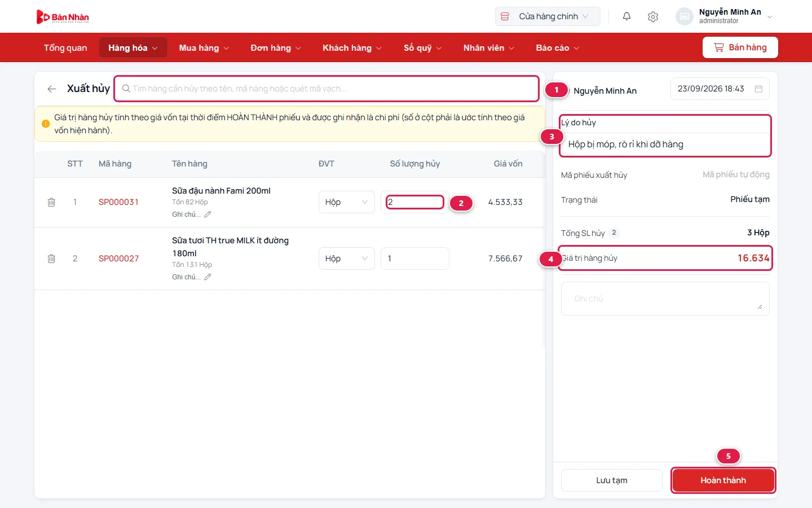Open product code SP000027
Screen dimensions: 812x508
(118, 259)
